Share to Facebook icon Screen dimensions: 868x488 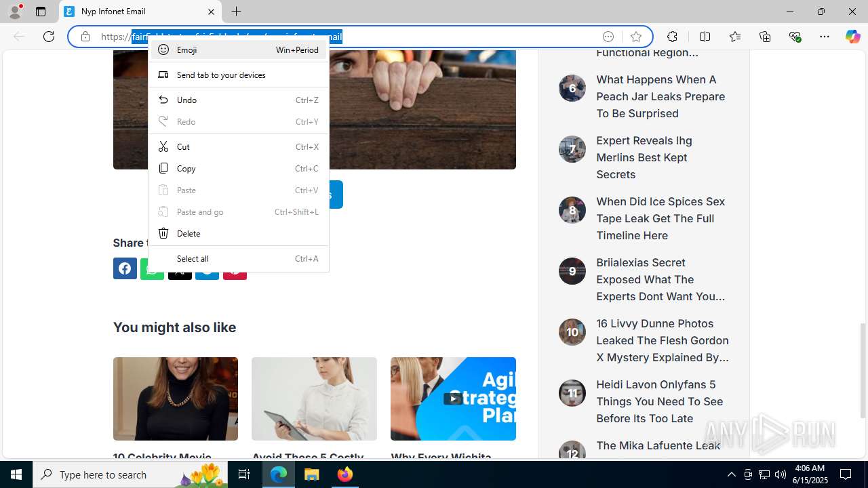pyautogui.click(x=125, y=268)
